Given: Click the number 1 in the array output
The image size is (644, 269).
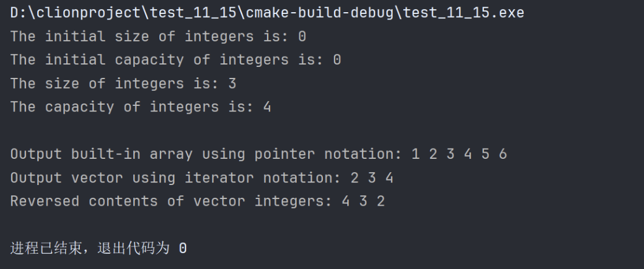Looking at the screenshot, I should pyautogui.click(x=415, y=154).
